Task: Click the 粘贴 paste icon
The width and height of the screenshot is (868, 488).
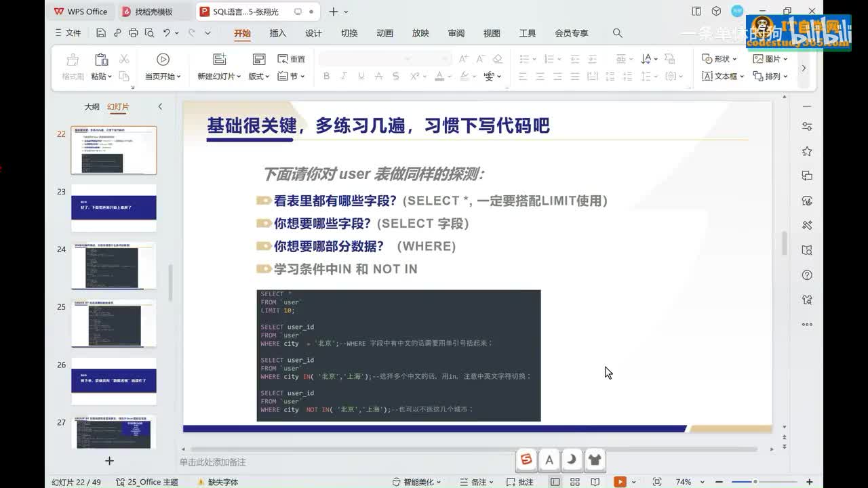Action: point(101,60)
